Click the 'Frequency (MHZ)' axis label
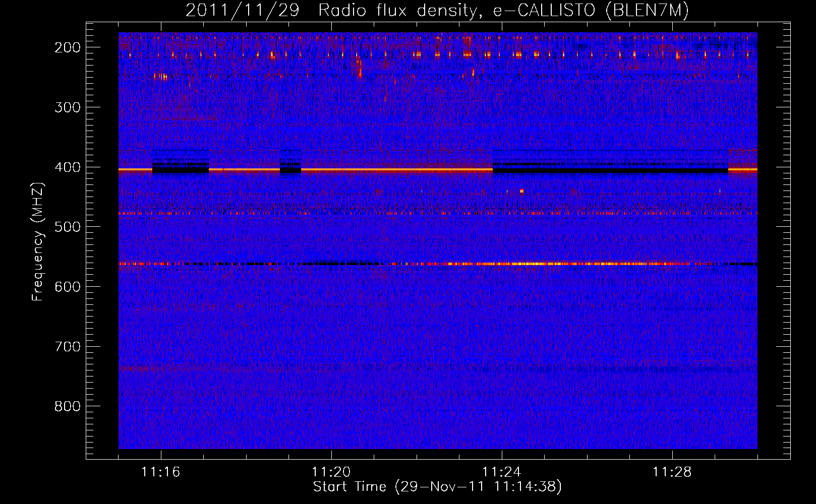The width and height of the screenshot is (816, 504). click(38, 242)
